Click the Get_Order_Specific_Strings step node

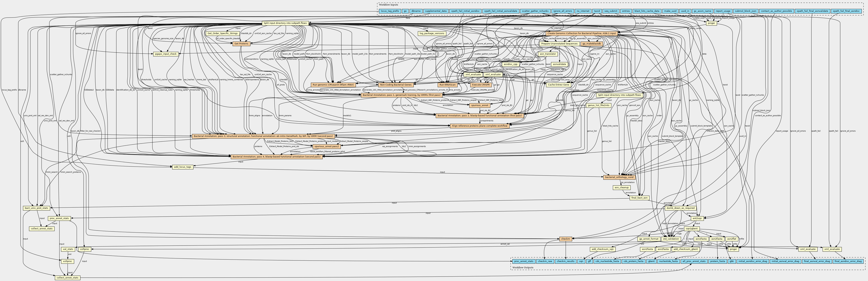[223, 34]
